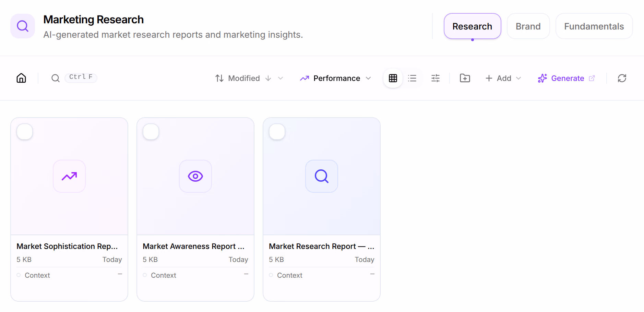Click Context label on Market Sophistication card
This screenshot has height=312, width=644.
coord(37,275)
